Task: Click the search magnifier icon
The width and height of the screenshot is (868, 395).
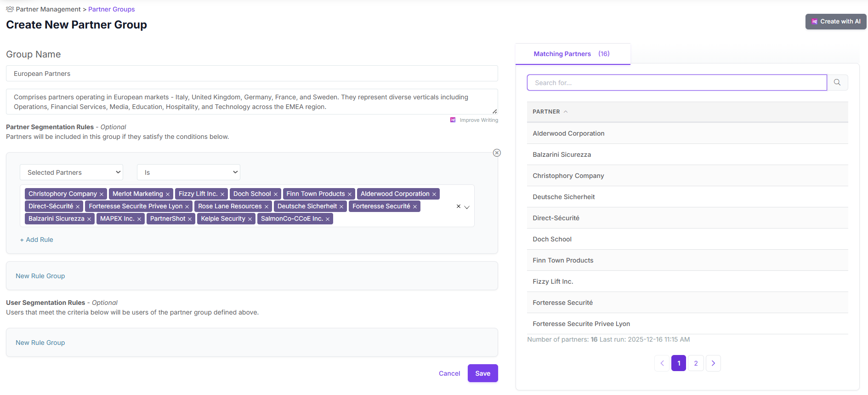Action: coord(837,82)
